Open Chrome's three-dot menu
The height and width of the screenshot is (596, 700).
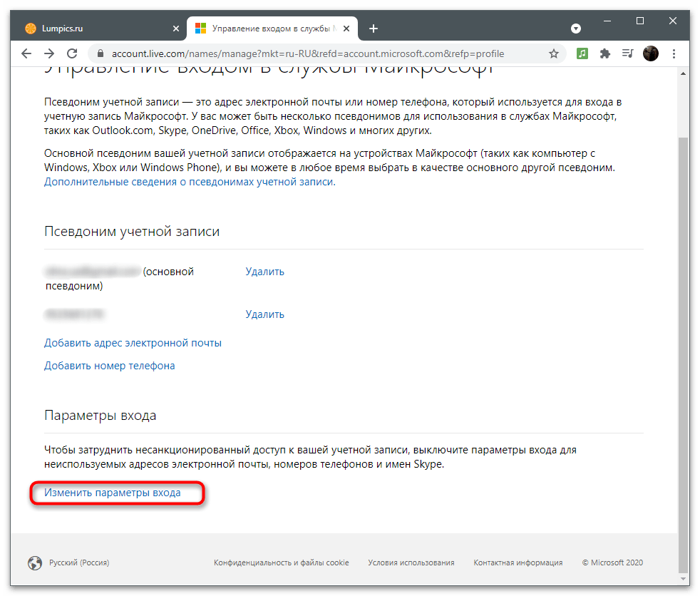click(x=674, y=53)
